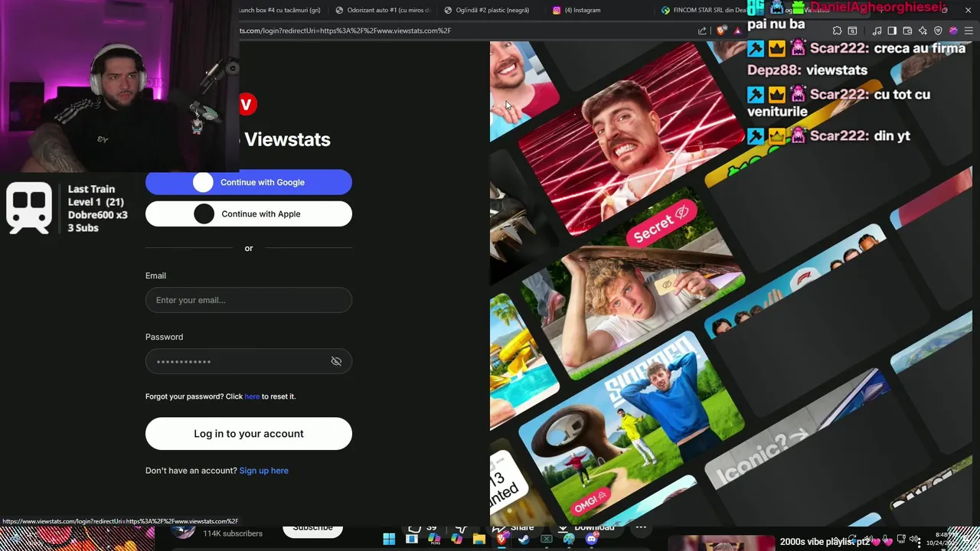Screen dimensions: 980x551
Task: Click the browser profile avatar icon
Action: pyautogui.click(x=953, y=31)
